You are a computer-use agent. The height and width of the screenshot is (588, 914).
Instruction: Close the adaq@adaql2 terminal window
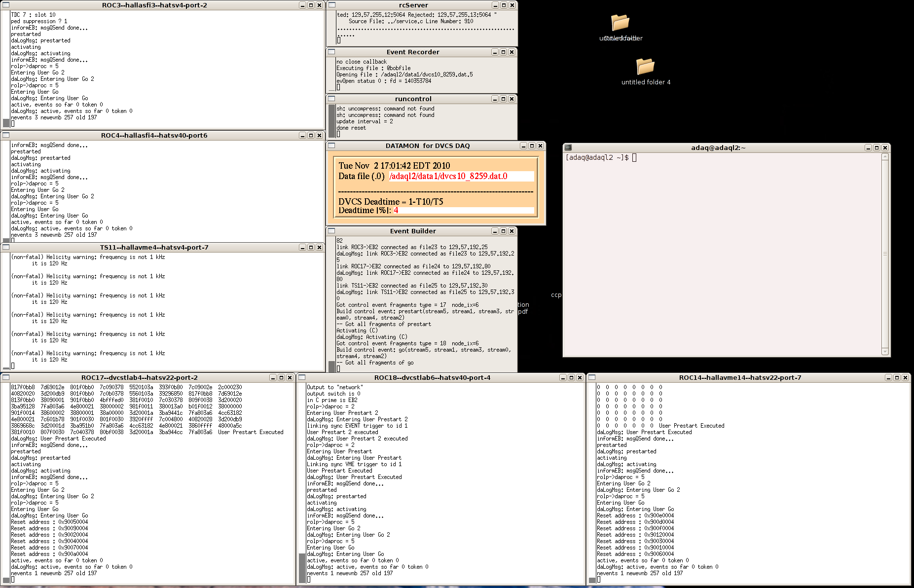tap(885, 147)
